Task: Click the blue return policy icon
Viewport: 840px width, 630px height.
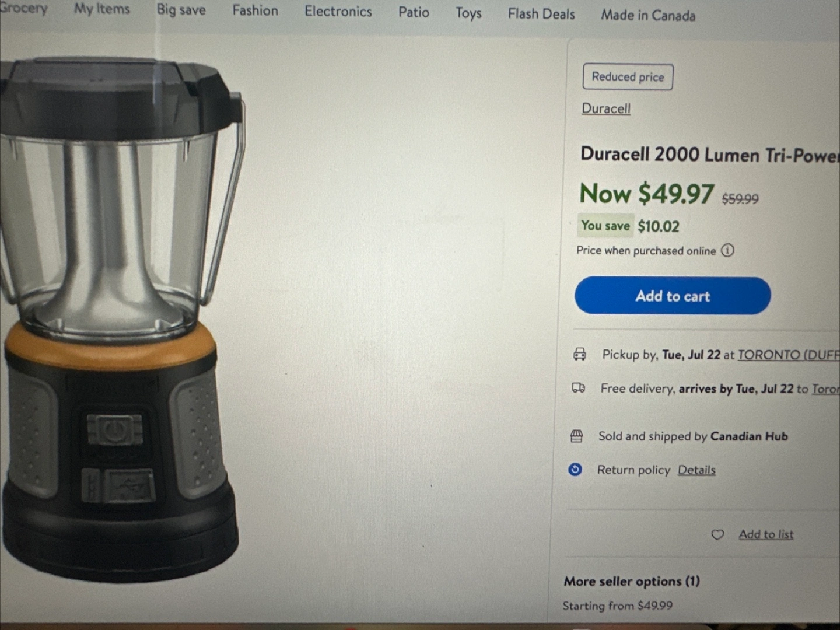Action: pos(575,470)
